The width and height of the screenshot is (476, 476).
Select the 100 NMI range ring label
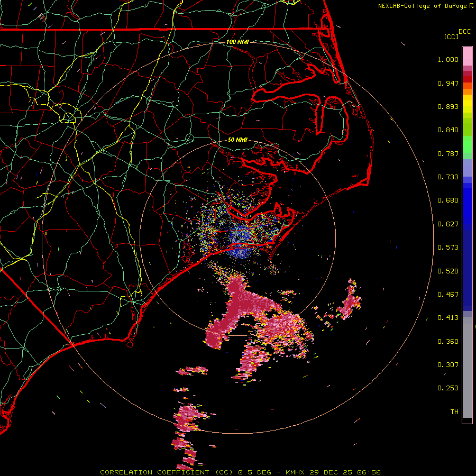(x=237, y=42)
